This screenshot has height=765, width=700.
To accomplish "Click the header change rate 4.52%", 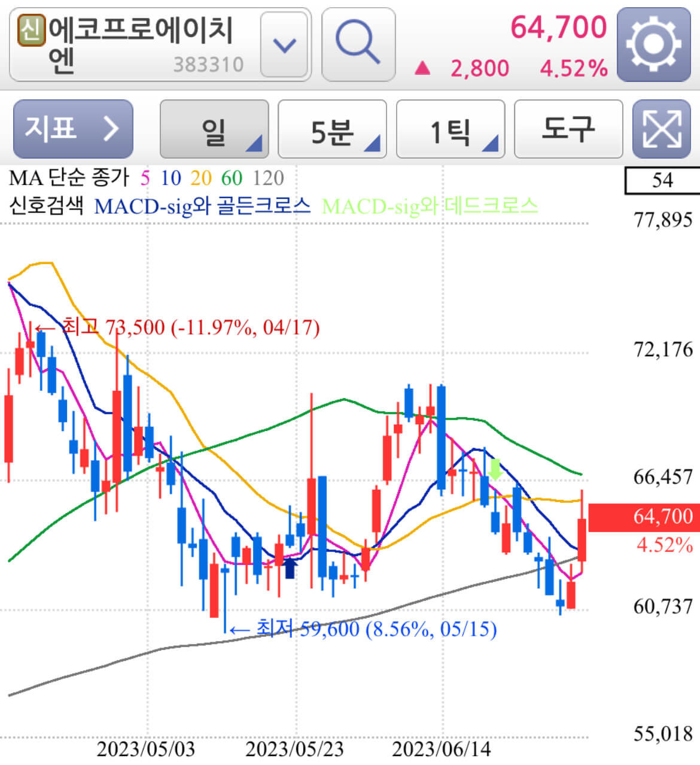I will tap(574, 68).
